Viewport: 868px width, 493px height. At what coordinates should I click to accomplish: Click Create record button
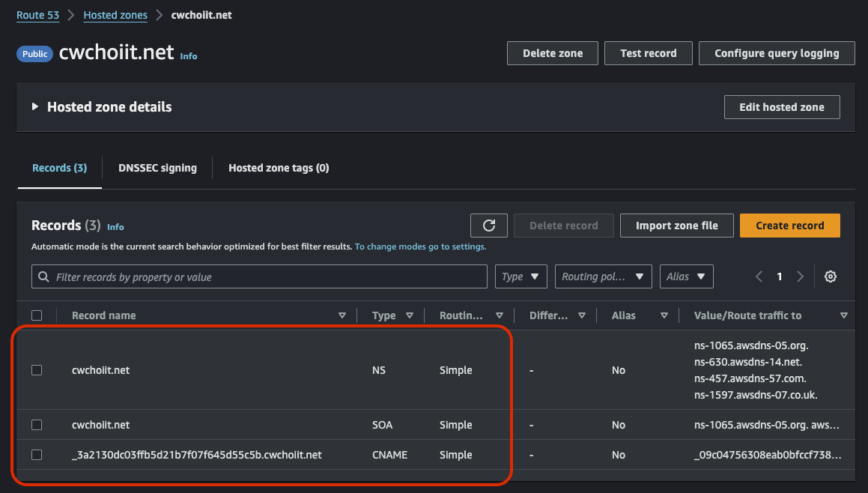(x=790, y=226)
